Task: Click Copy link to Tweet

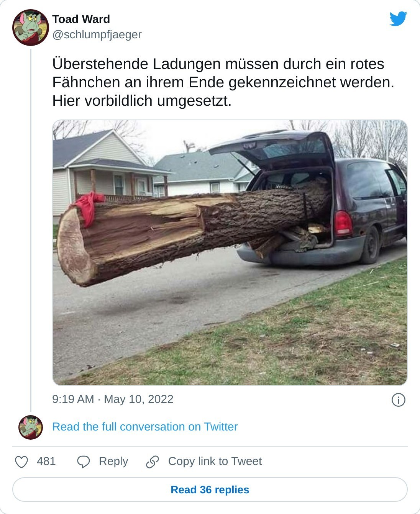Action: click(215, 461)
